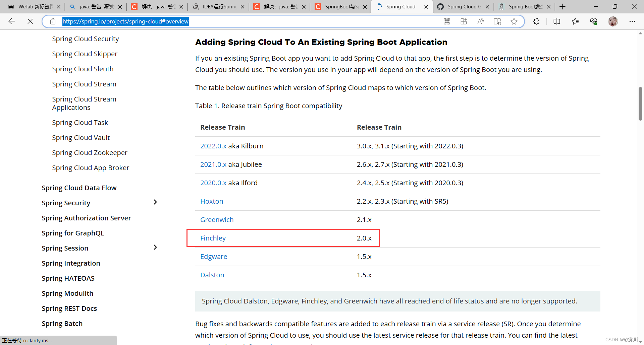The width and height of the screenshot is (644, 345).
Task: Expand the Spring Session submenu
Action: pos(155,247)
